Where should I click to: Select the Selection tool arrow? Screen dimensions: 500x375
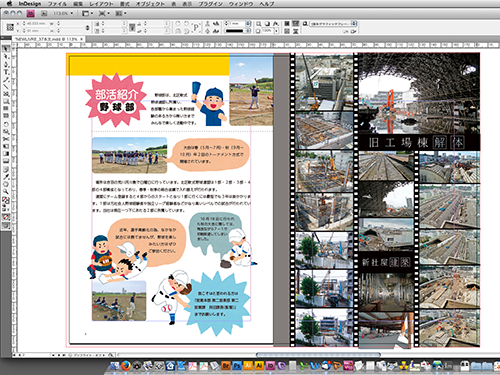pos(6,49)
